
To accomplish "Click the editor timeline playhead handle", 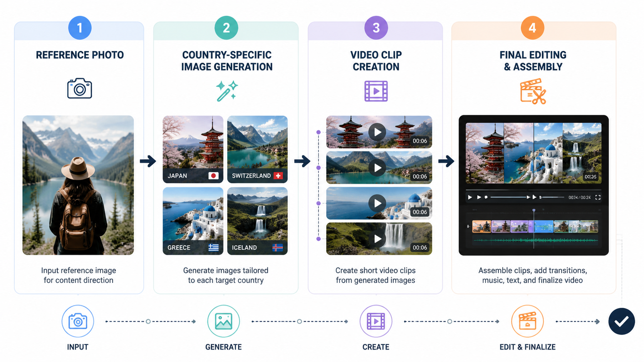I will 534,210.
